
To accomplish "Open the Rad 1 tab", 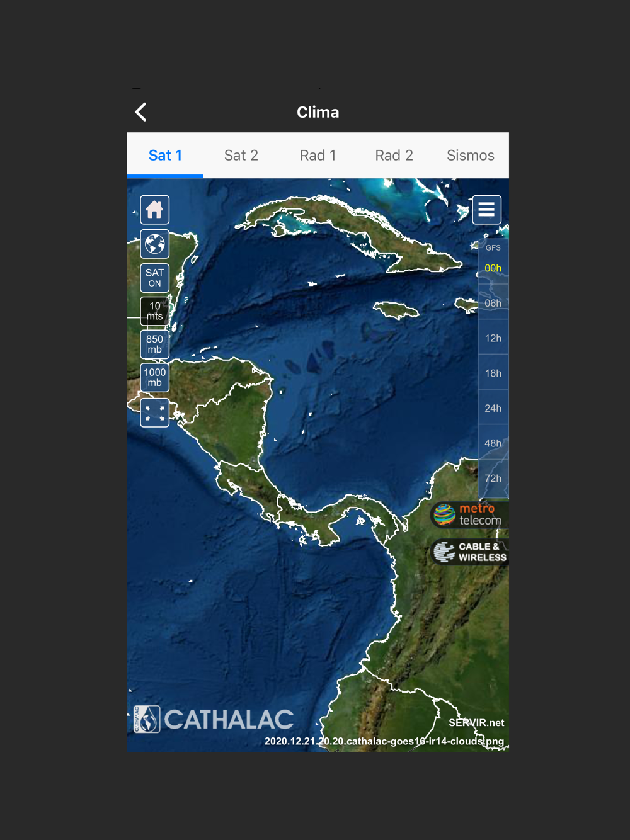I will tap(318, 156).
